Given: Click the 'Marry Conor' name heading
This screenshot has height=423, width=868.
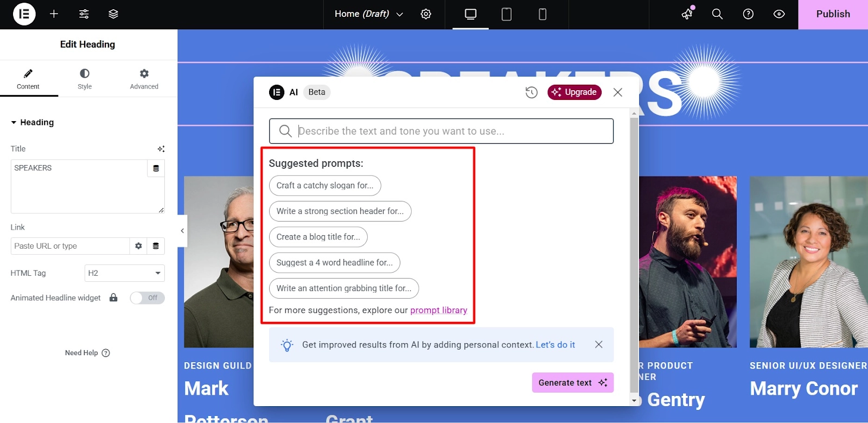Looking at the screenshot, I should click(x=803, y=389).
